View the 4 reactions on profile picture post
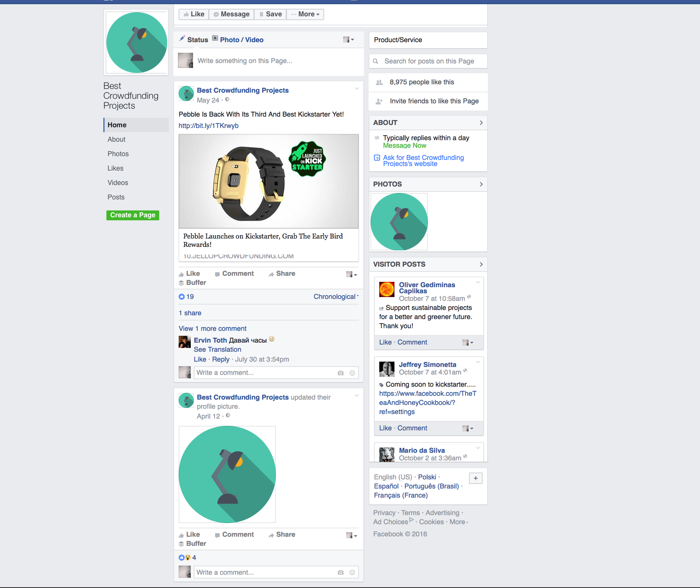700x588 pixels. (x=187, y=558)
